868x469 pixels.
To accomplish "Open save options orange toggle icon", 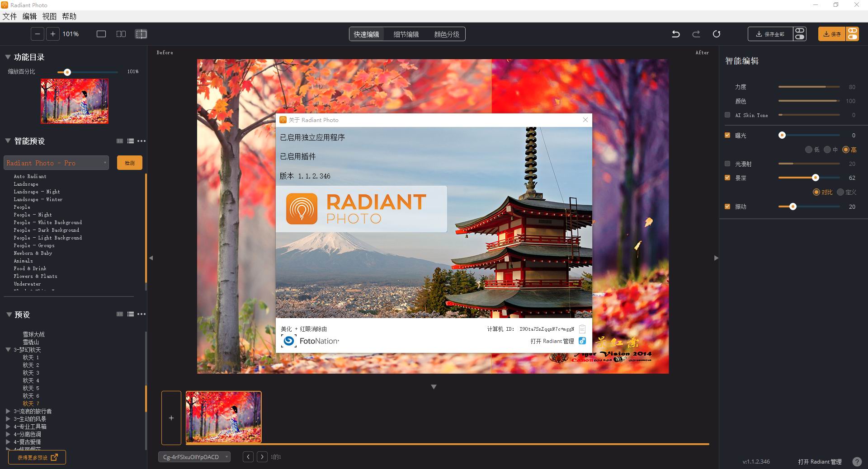I will coord(852,34).
